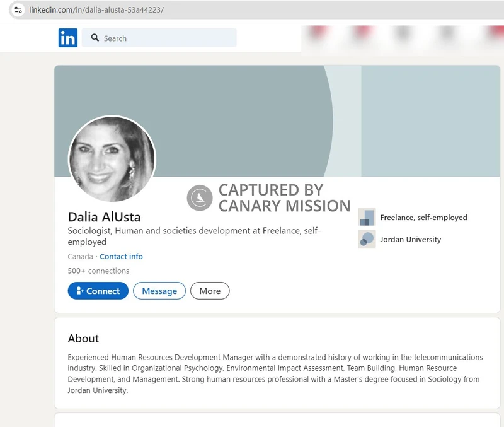Screen dimensions: 504x427
Task: Click the Canada location text
Action: [x=81, y=257]
